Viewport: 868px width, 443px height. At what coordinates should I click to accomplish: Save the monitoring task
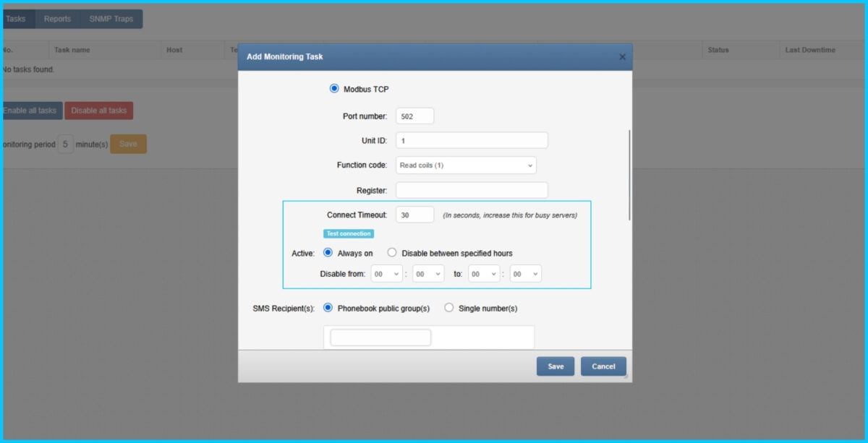coord(555,366)
